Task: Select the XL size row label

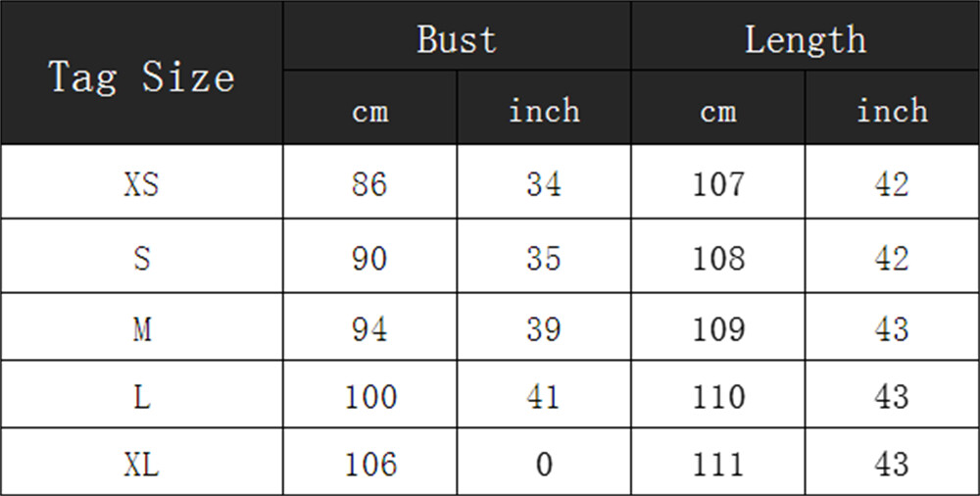Action: tap(142, 464)
